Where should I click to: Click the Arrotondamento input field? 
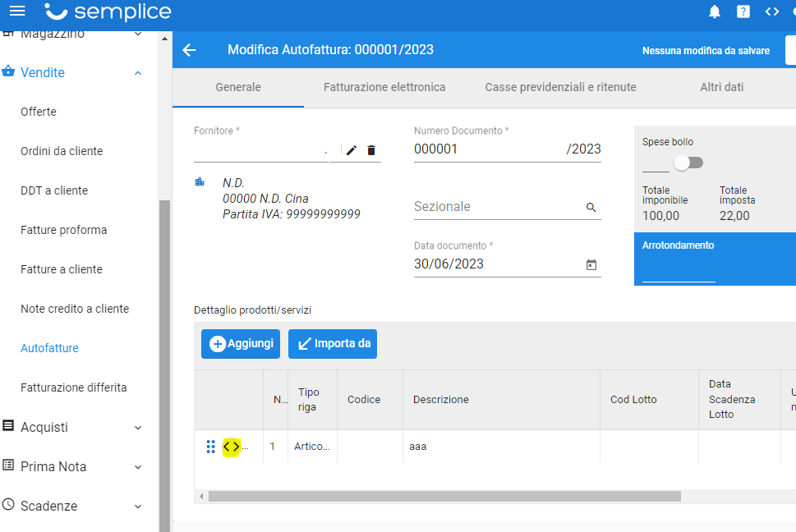tap(679, 273)
